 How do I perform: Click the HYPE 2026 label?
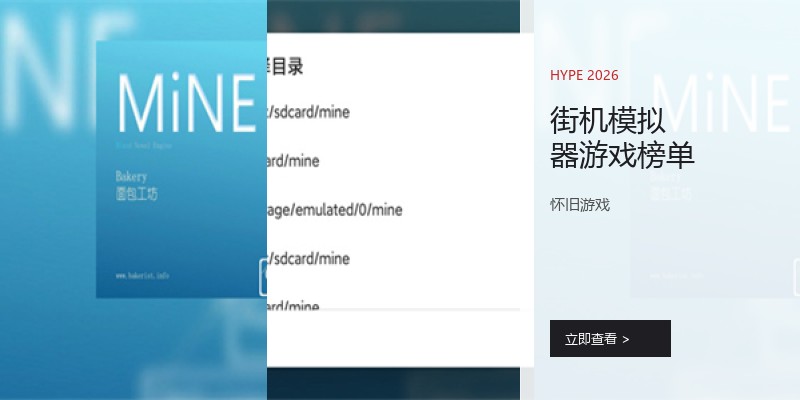tap(584, 76)
